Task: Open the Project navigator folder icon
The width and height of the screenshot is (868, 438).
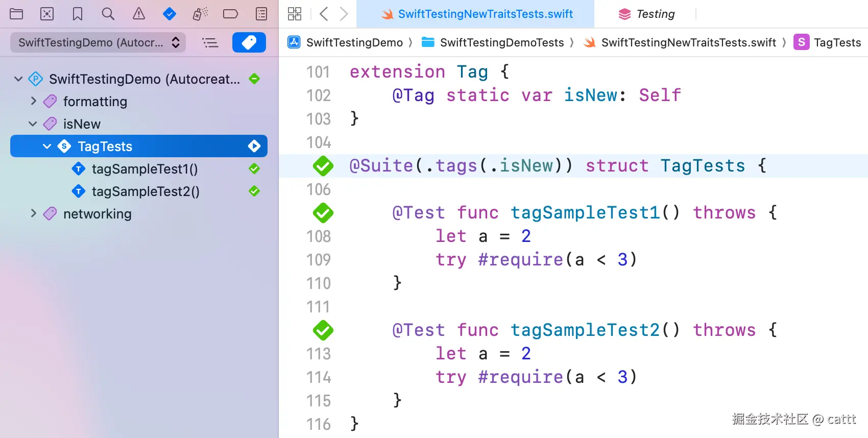Action: 16,14
